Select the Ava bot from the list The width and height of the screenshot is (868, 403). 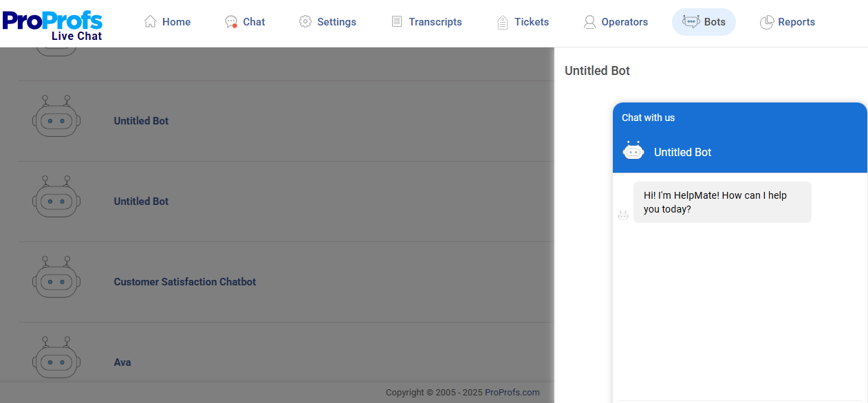(122, 362)
